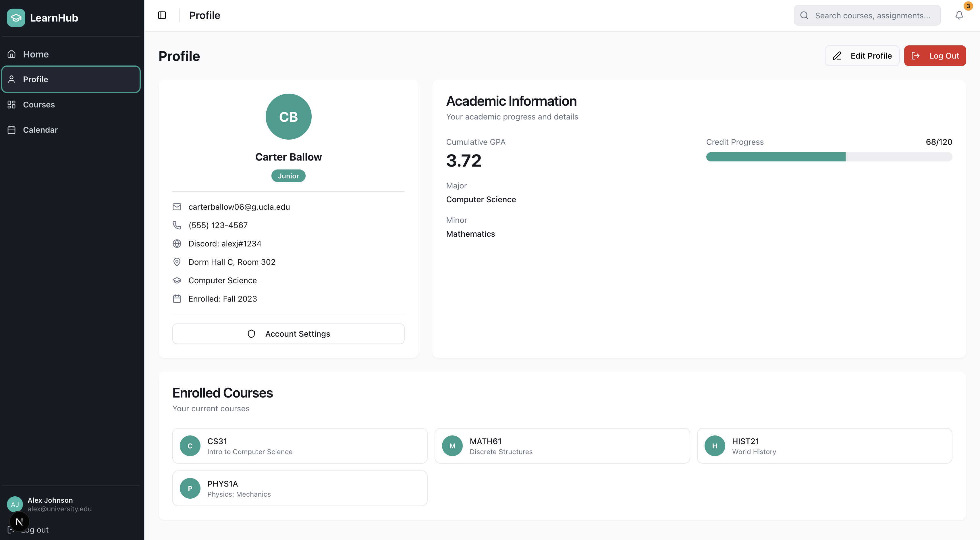Open Calendar from the sidebar
Viewport: 980px width, 540px height.
click(x=40, y=130)
